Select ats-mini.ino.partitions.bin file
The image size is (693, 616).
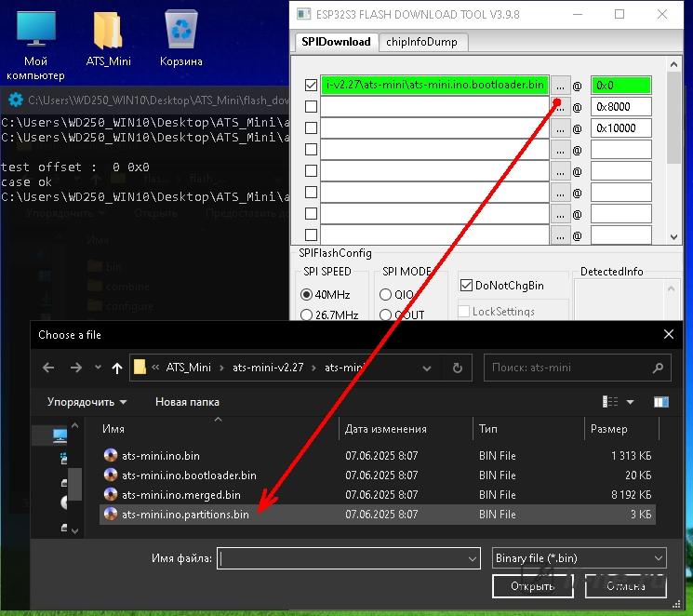tap(378, 515)
